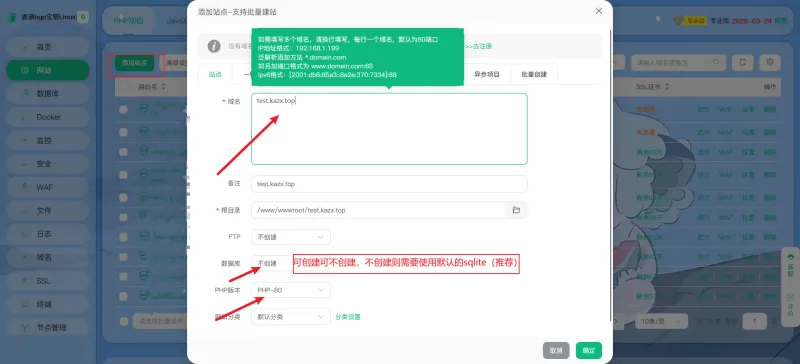Click the page number jump input box
The image size is (800, 364).
click(x=755, y=322)
